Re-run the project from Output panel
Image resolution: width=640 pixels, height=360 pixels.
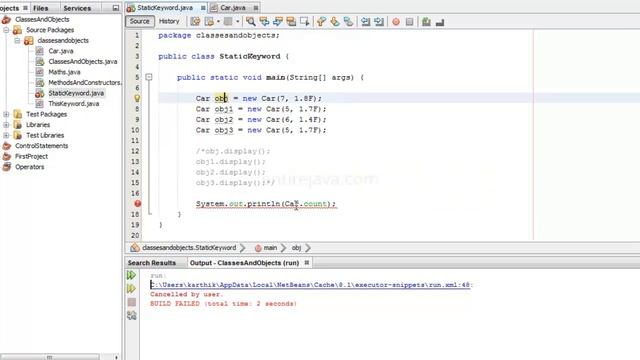pyautogui.click(x=131, y=275)
